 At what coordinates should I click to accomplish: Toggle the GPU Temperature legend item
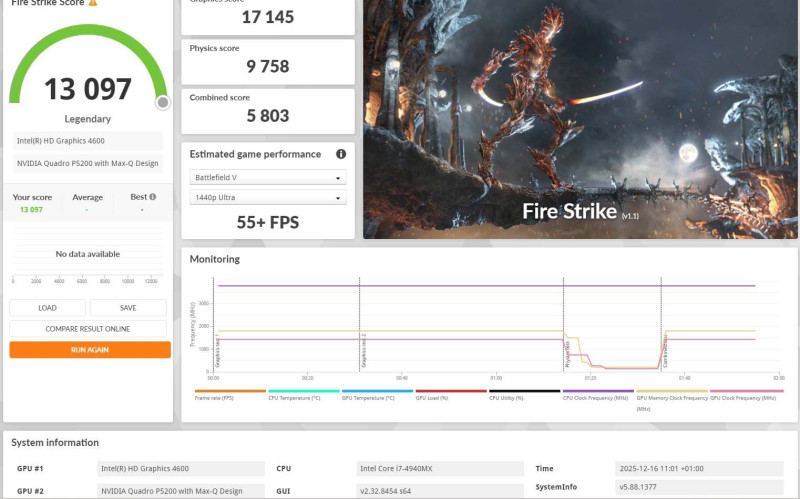coord(377,395)
